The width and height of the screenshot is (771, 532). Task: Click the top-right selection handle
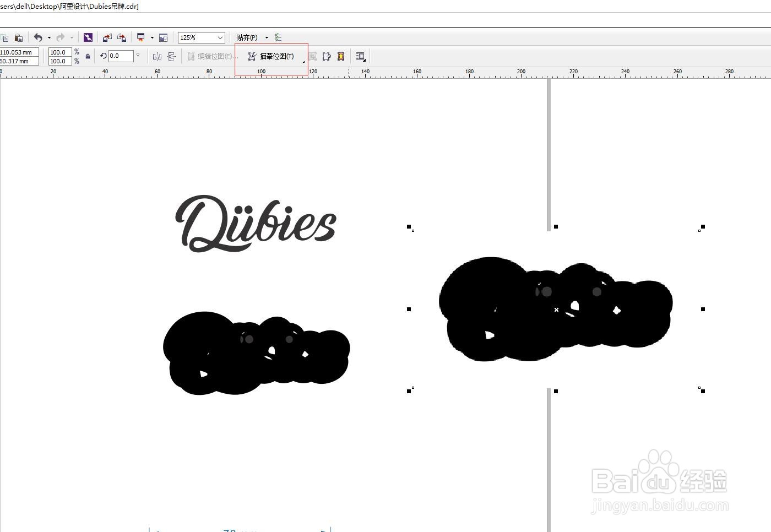tap(703, 226)
